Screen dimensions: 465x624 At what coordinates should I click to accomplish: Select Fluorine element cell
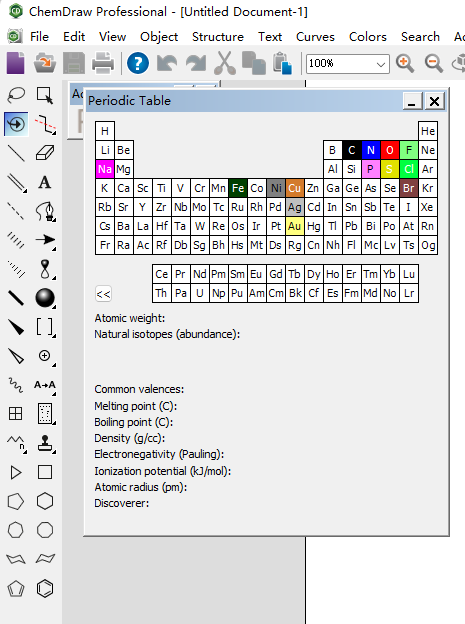409,150
